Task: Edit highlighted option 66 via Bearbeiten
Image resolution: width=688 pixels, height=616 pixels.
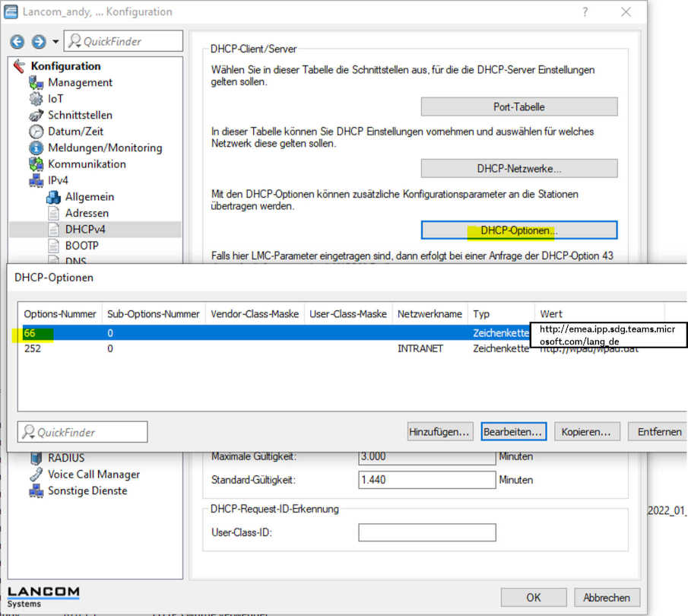Action: pyautogui.click(x=512, y=431)
